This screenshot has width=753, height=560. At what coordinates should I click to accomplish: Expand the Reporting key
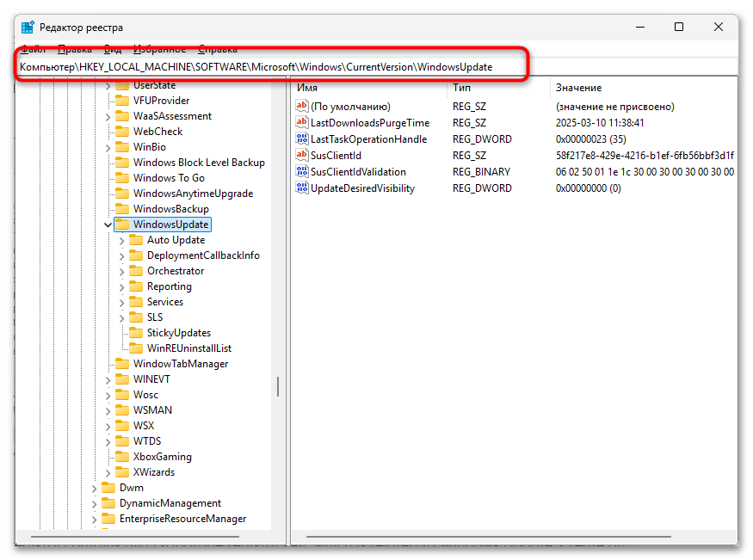click(x=121, y=287)
